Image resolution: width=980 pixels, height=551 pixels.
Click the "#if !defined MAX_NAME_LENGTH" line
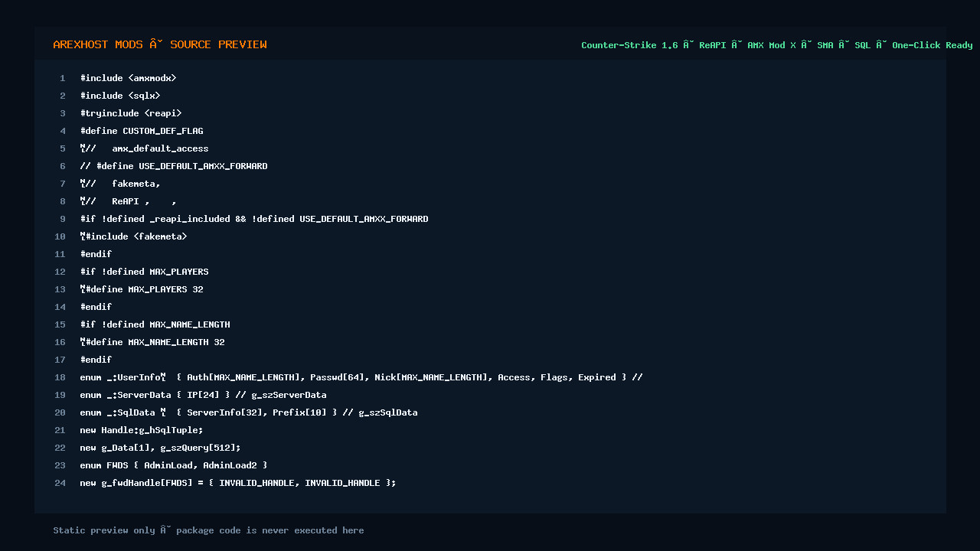coord(155,324)
